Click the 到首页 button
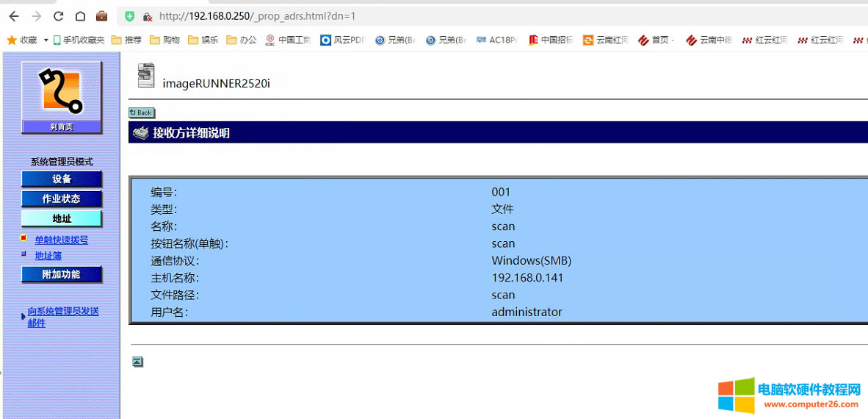Image resolution: width=868 pixels, height=419 pixels. pos(62,127)
